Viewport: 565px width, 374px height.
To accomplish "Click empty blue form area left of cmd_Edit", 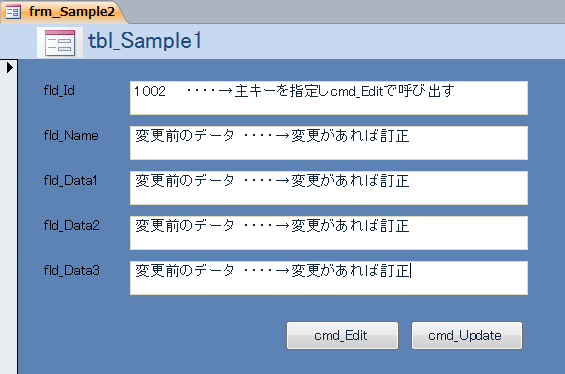I will tap(151, 335).
